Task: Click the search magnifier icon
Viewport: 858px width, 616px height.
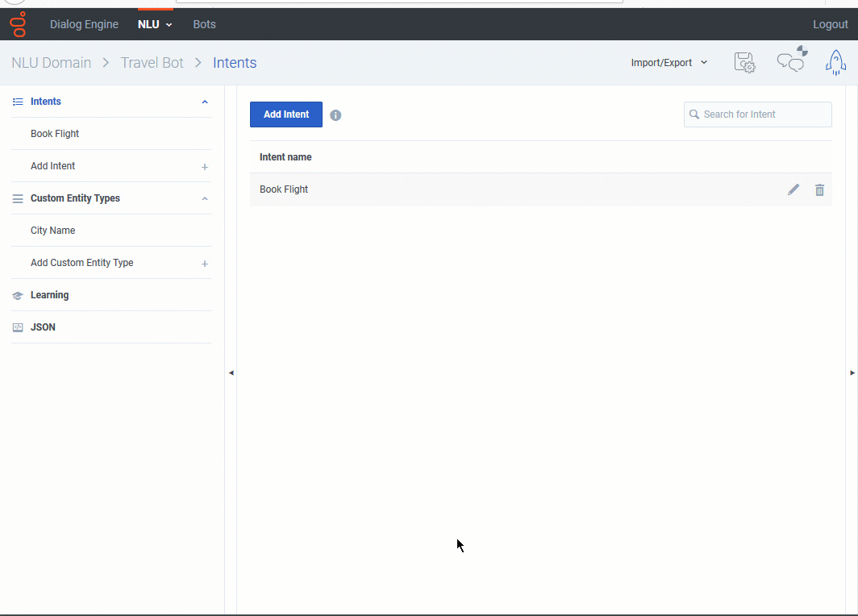Action: [x=693, y=114]
